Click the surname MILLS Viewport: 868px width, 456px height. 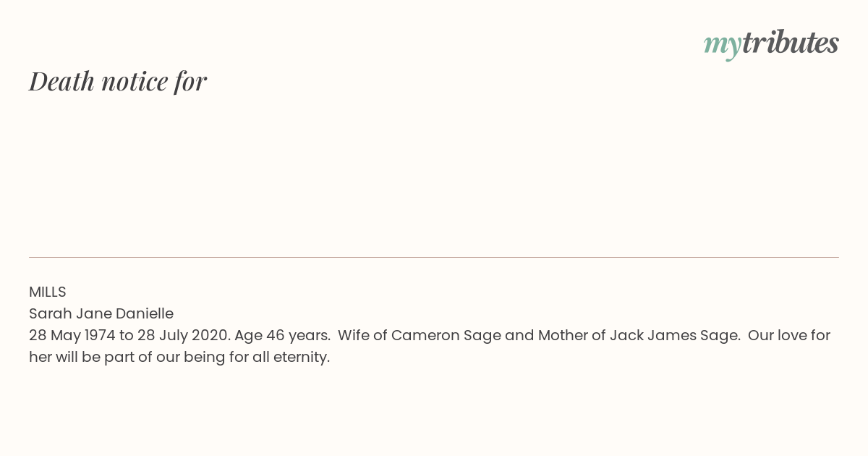48,292
